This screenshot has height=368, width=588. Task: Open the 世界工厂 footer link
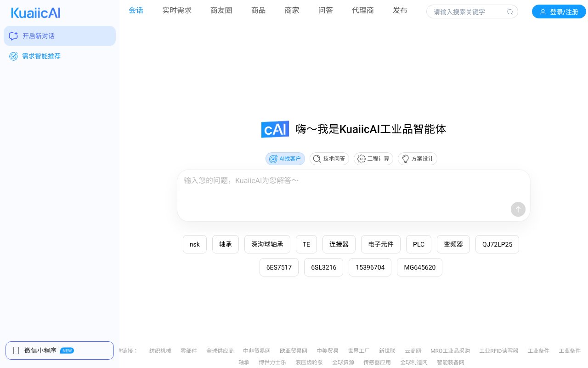pyautogui.click(x=358, y=351)
